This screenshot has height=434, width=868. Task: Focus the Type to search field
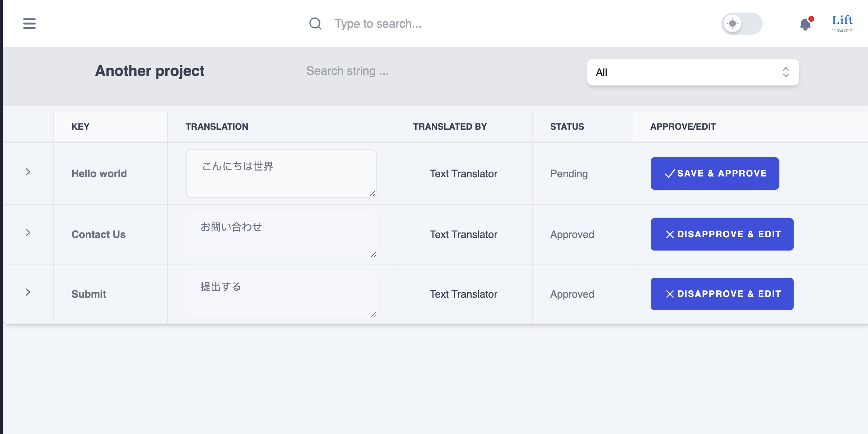point(378,24)
